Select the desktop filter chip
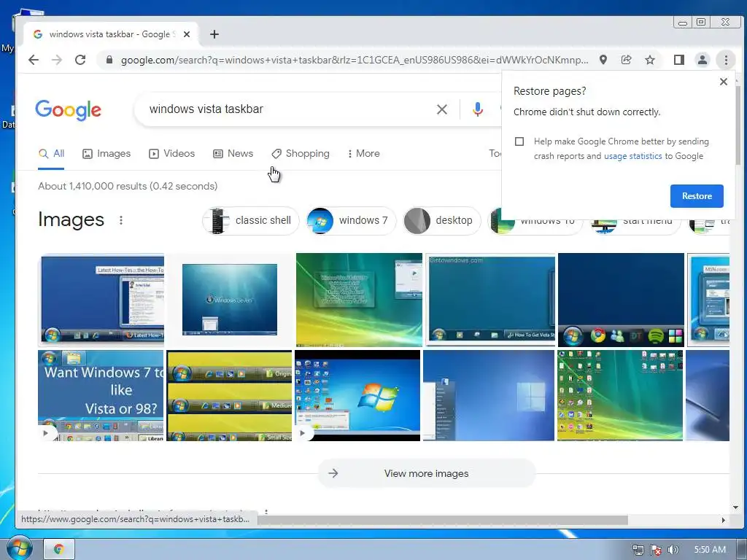The height and width of the screenshot is (560, 747). click(x=441, y=220)
